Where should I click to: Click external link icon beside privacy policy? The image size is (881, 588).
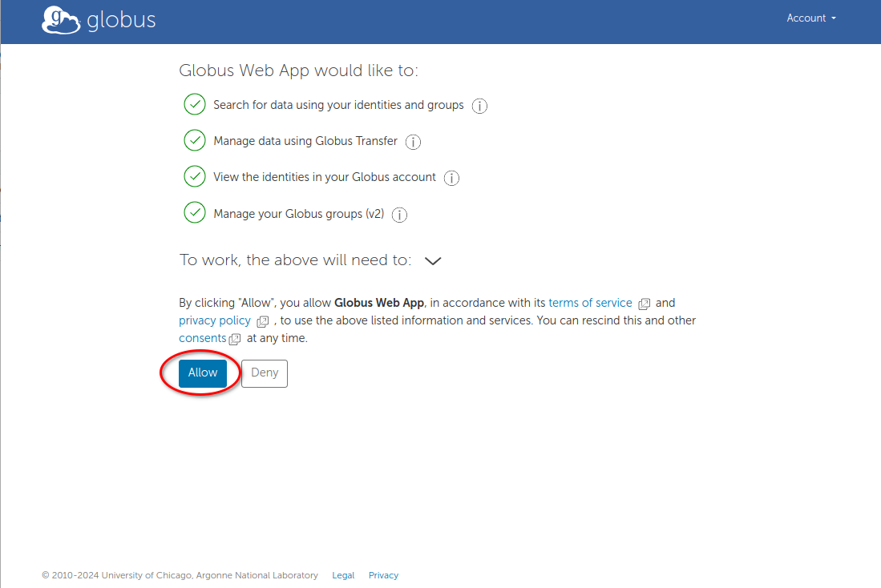(262, 321)
